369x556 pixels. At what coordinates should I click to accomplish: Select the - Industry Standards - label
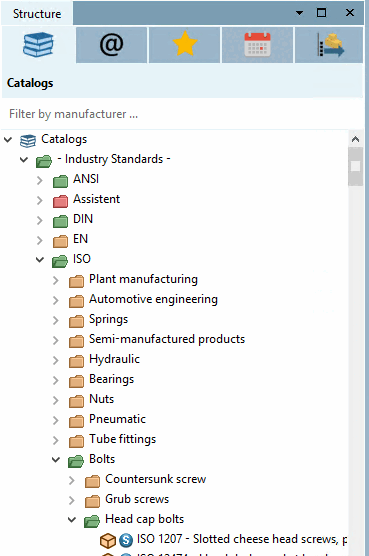tap(114, 159)
